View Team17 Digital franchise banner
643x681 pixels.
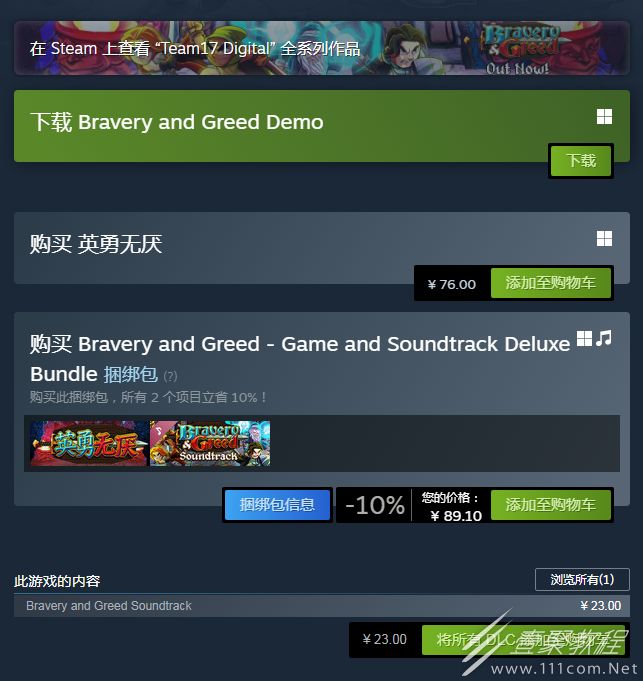click(x=322, y=48)
